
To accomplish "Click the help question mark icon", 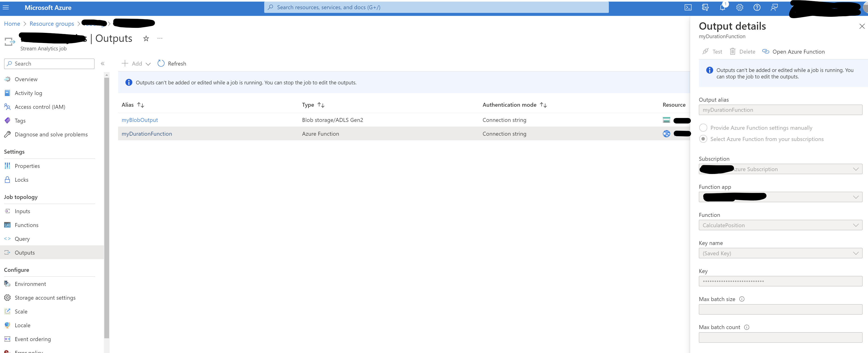I will click(757, 7).
